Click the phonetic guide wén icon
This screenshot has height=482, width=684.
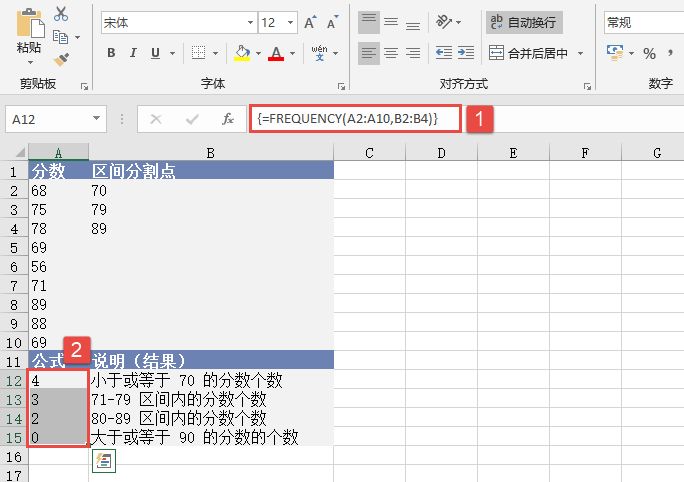pos(319,53)
